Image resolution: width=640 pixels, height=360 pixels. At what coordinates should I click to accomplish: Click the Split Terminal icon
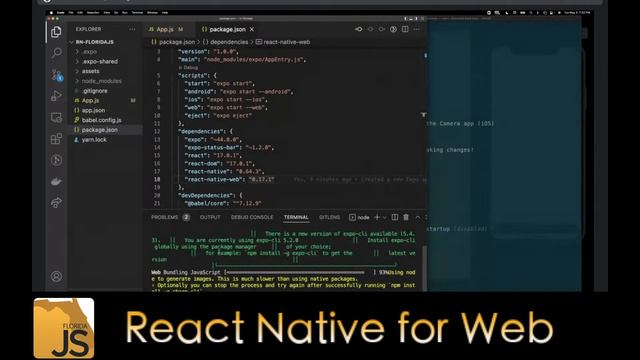click(394, 218)
